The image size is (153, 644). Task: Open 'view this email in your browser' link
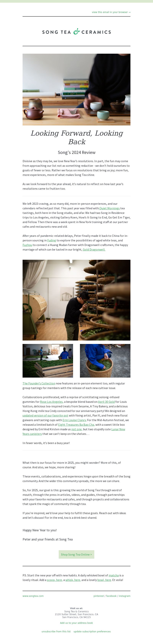click(111, 12)
